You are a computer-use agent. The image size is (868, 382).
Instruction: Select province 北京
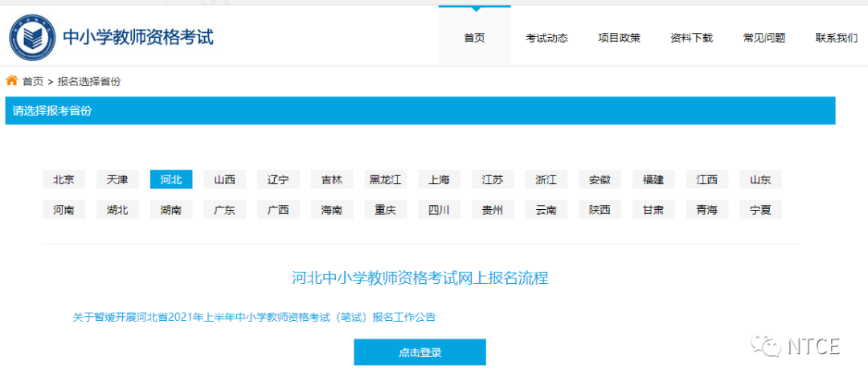click(x=64, y=179)
